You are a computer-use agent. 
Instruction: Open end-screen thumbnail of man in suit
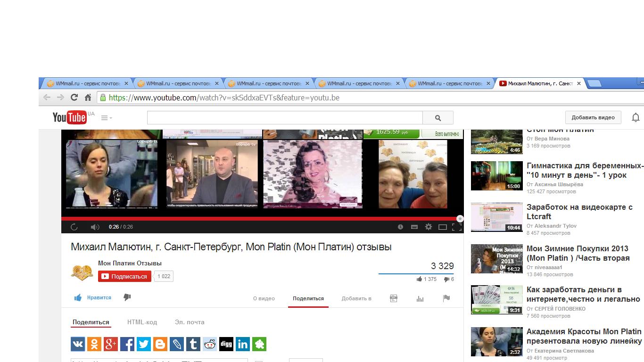(212, 173)
